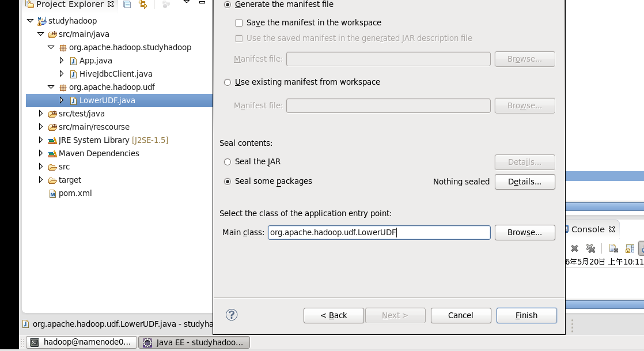Click Details button for Seal some packages

525,182
